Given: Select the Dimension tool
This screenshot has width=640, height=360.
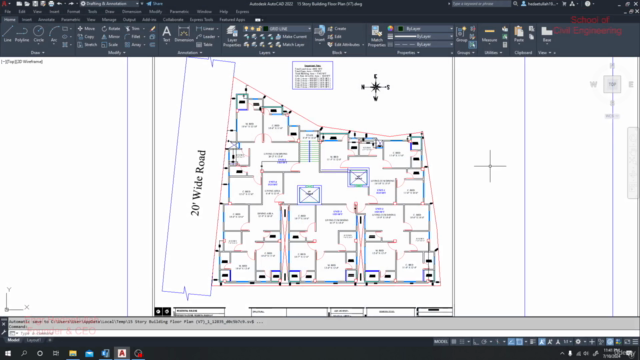Looking at the screenshot, I should [184, 33].
